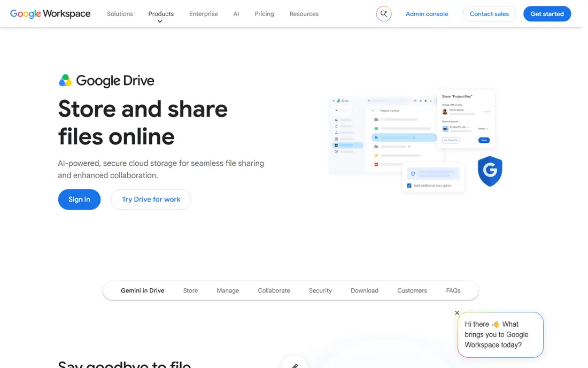Open the Pricing page
This screenshot has height=368, width=588.
pos(264,14)
